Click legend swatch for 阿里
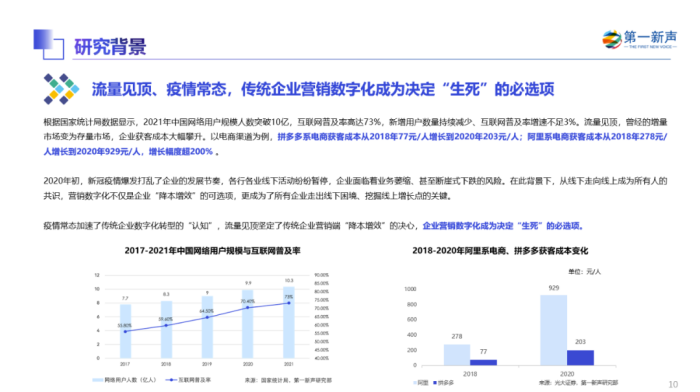 415,383
